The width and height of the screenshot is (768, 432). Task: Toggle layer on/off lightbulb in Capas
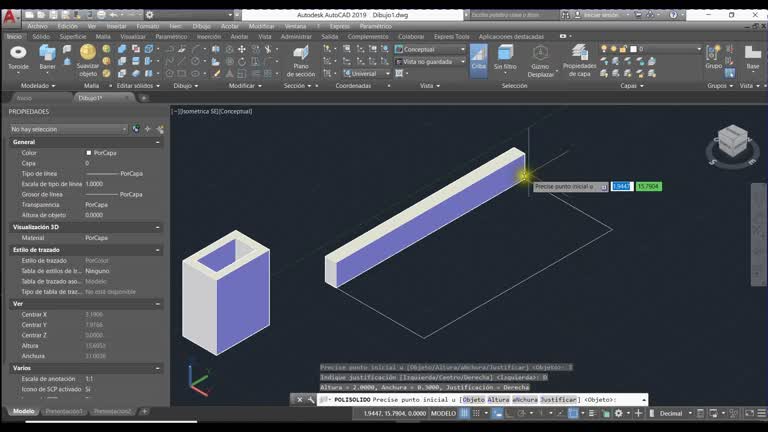tap(604, 49)
